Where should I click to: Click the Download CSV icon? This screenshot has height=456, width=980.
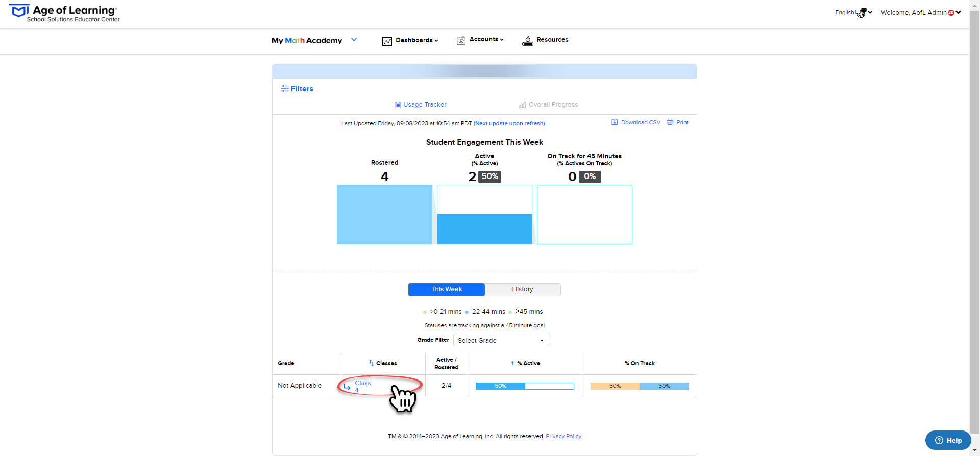pyautogui.click(x=615, y=122)
